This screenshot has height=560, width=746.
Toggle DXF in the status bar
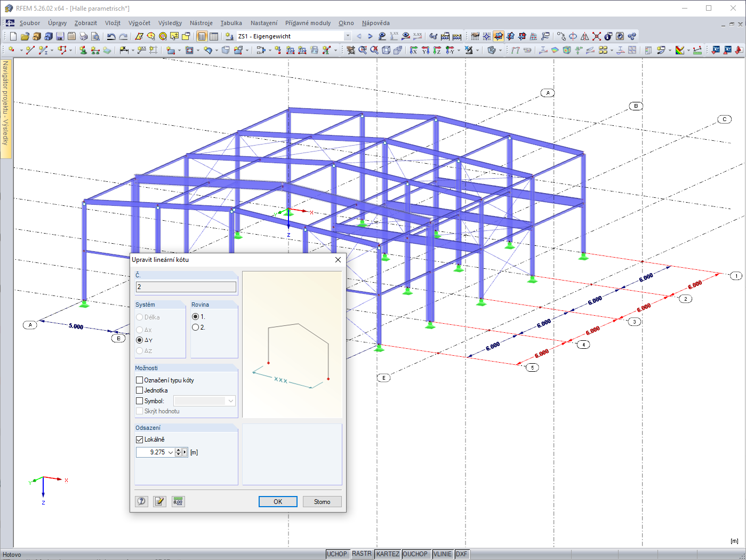[462, 554]
